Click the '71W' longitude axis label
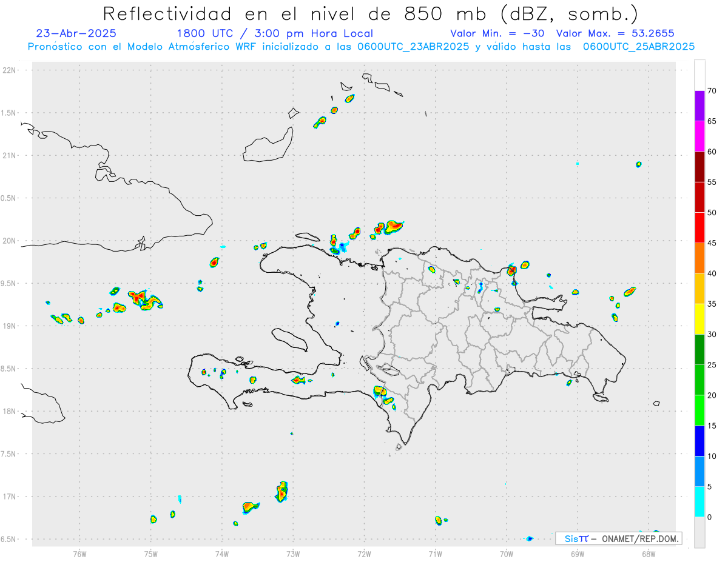This screenshot has width=728, height=562. [x=435, y=553]
